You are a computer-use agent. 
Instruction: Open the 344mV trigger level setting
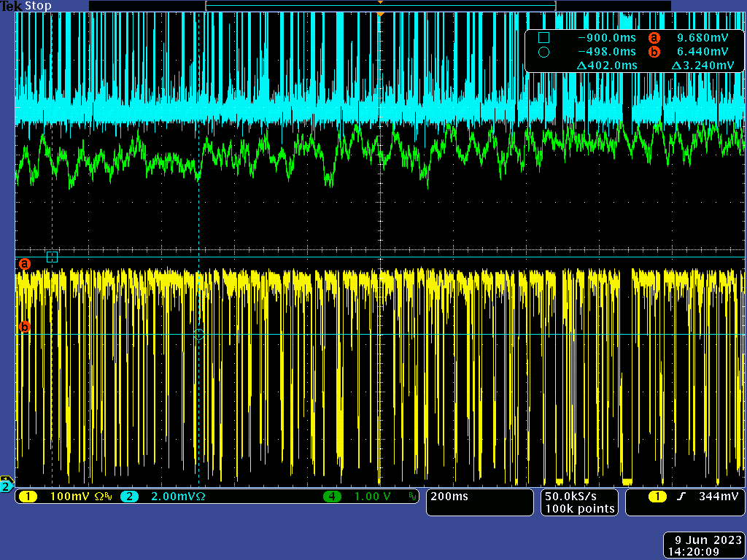pos(718,497)
